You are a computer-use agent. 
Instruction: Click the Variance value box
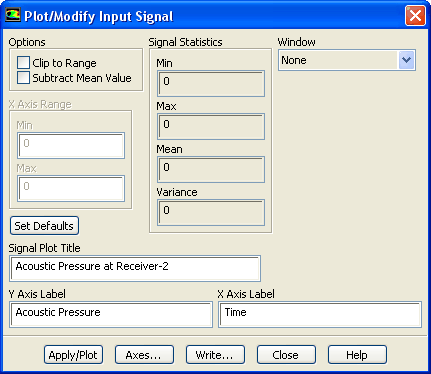(211, 212)
